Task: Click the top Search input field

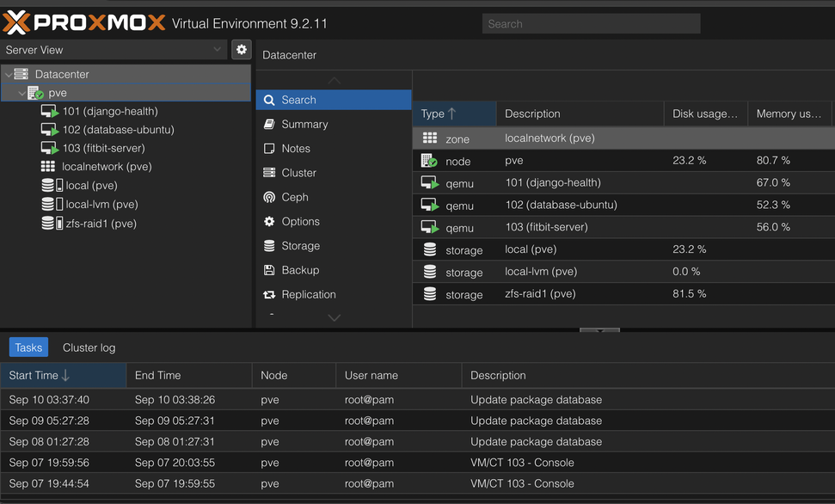Action: [591, 23]
